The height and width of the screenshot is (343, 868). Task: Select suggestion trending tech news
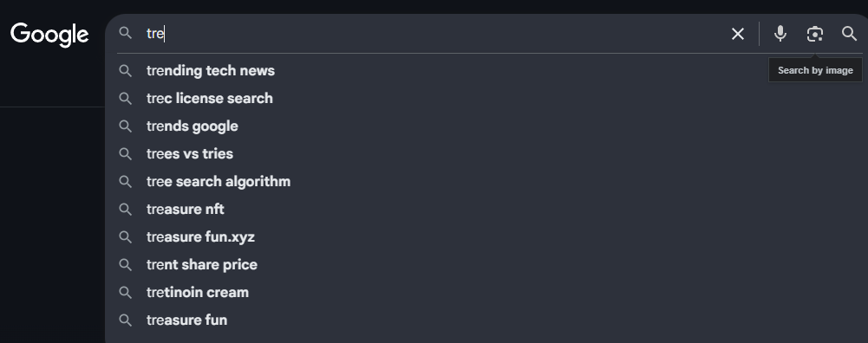tap(211, 71)
